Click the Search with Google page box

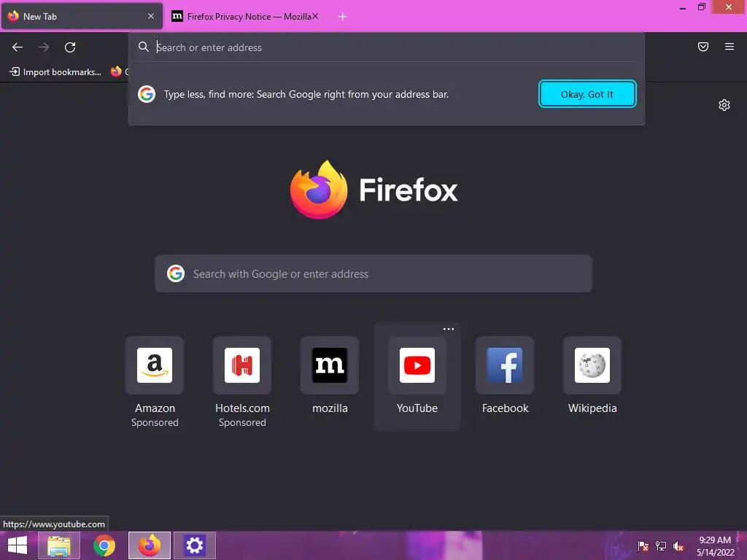click(x=373, y=274)
